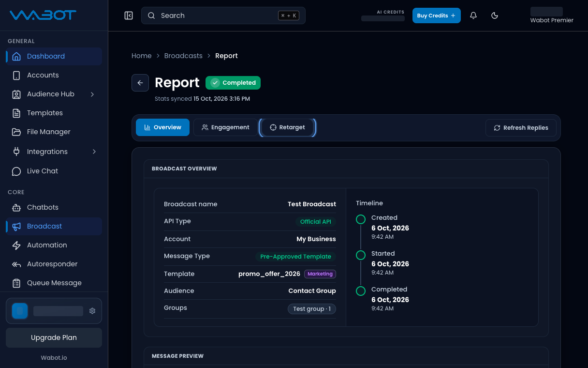
Task: Click the AI Credits balance bar
Action: (383, 18)
